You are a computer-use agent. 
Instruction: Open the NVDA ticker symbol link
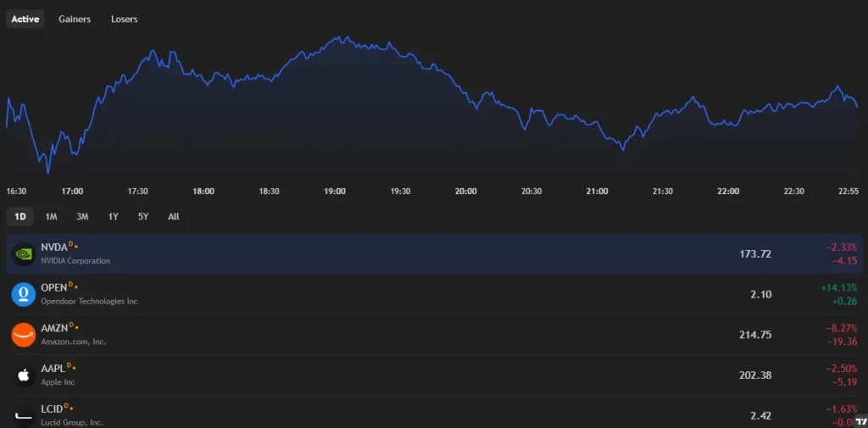(x=53, y=247)
